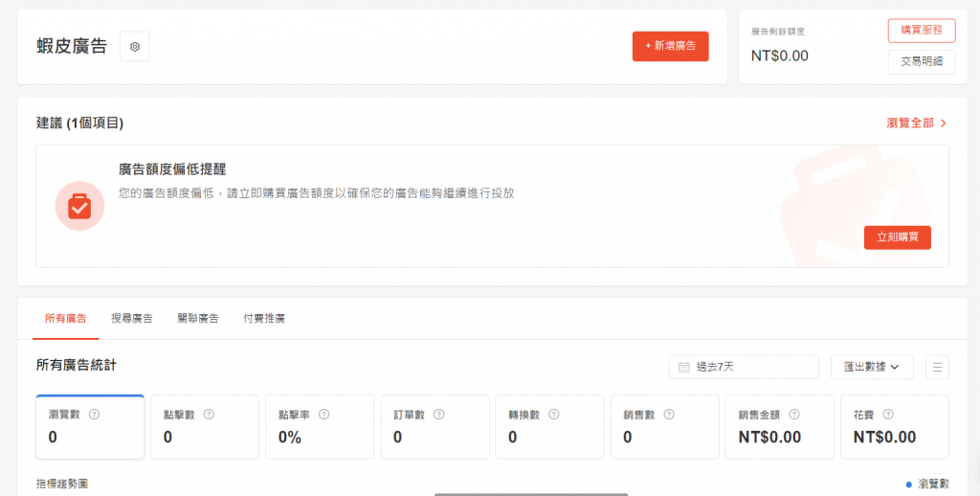Click the calendar icon in date field
This screenshot has width=980, height=496.
[x=683, y=367]
